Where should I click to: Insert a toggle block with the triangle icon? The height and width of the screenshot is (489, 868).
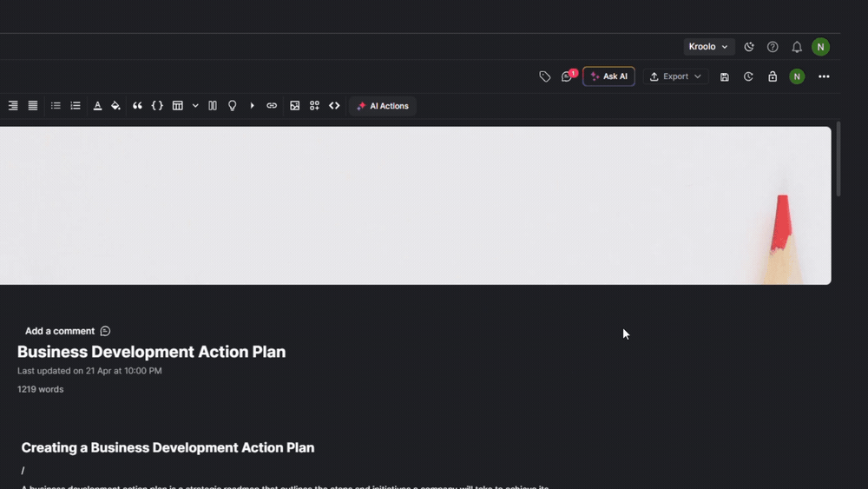(252, 106)
